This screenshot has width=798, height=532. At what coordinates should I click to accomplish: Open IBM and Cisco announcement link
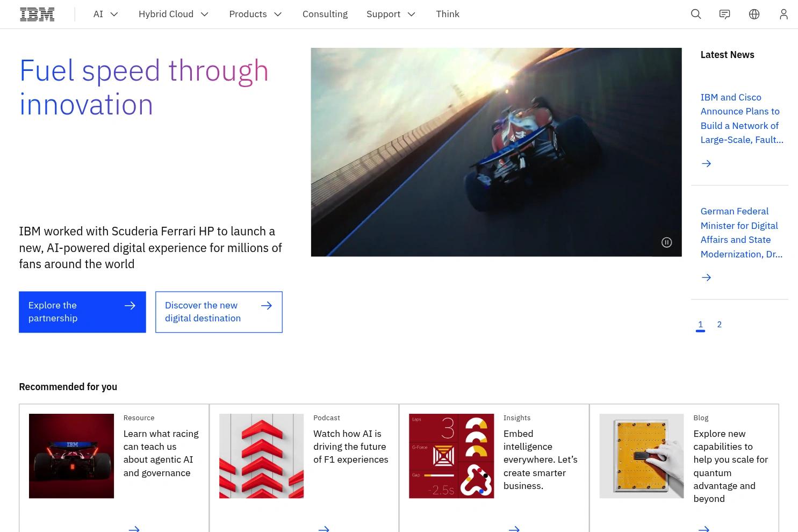click(742, 118)
